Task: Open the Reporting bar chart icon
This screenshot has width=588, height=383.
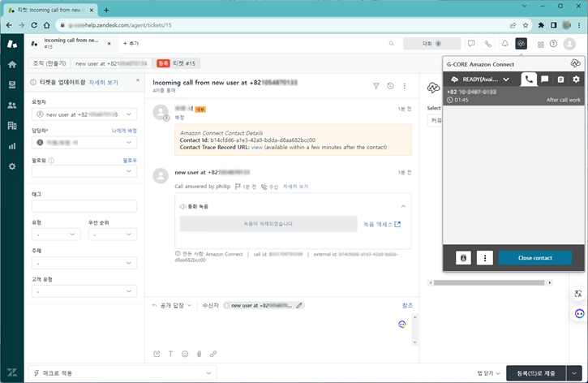Action: 12,146
